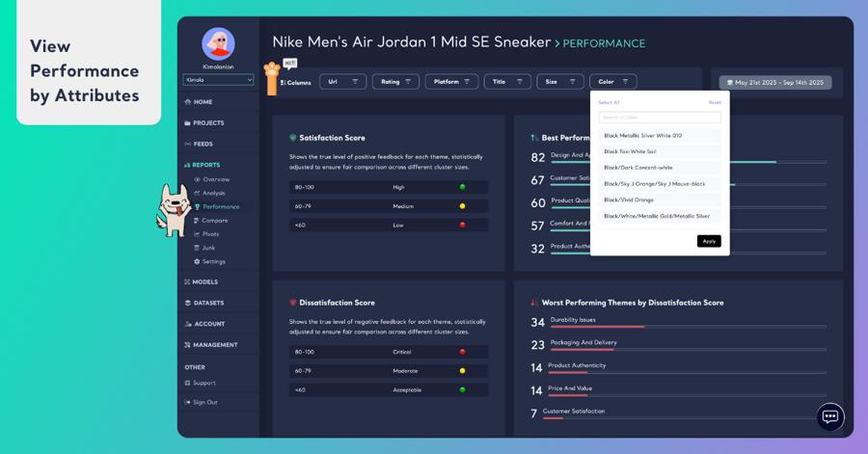This screenshot has height=454, width=868.
Task: Open the Url filter dropdown
Action: (342, 82)
